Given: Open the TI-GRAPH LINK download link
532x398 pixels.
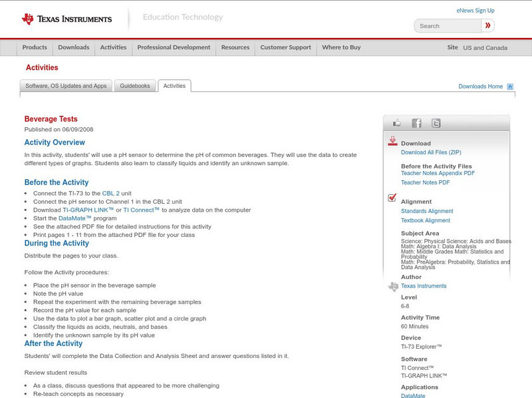Looking at the screenshot, I should (x=88, y=210).
